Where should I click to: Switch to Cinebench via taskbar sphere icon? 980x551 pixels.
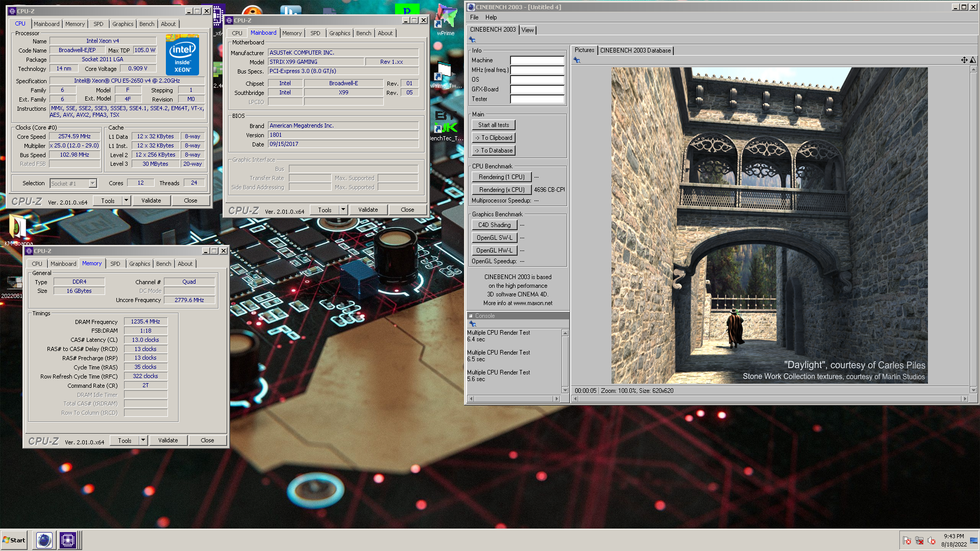[44, 540]
